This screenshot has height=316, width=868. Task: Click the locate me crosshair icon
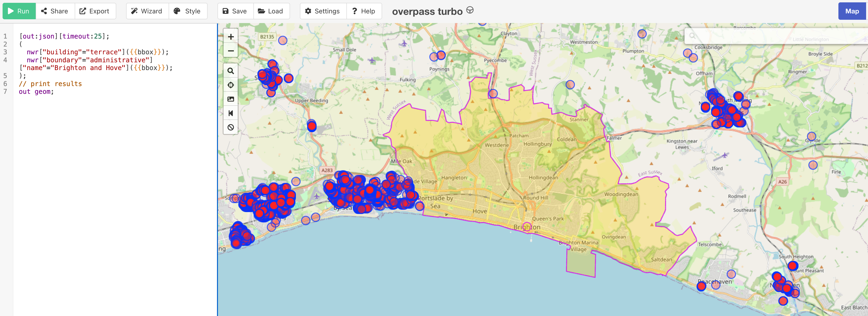tap(231, 85)
